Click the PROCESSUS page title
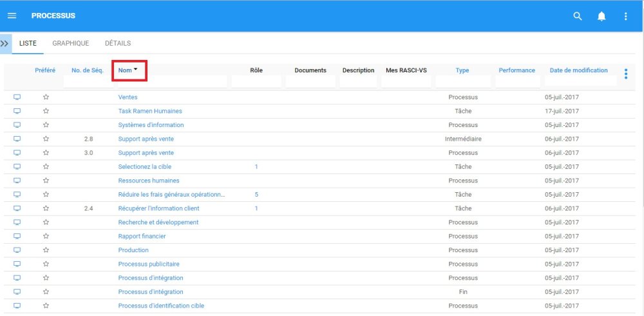This screenshot has width=644, height=316. pos(53,16)
